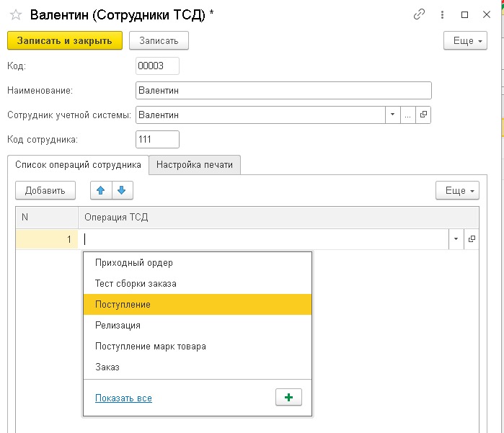Click the Операция ТСД edit cell

click(264, 239)
